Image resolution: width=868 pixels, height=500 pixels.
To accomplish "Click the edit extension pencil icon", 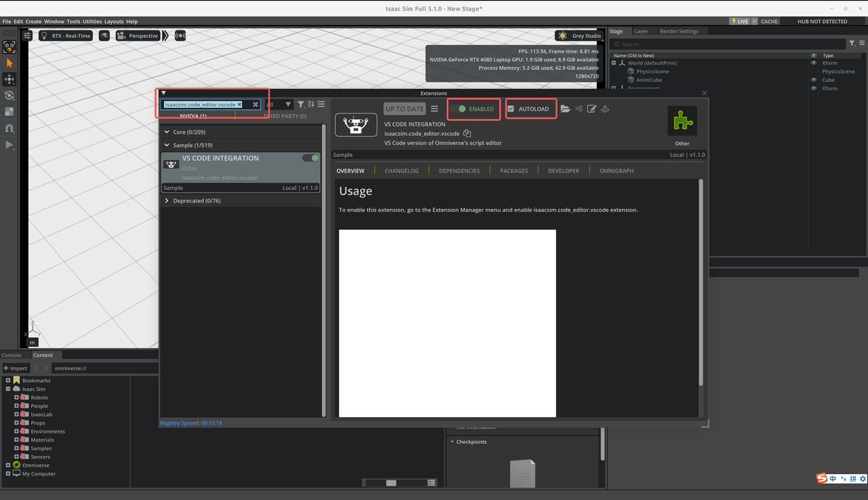I will click(x=592, y=109).
